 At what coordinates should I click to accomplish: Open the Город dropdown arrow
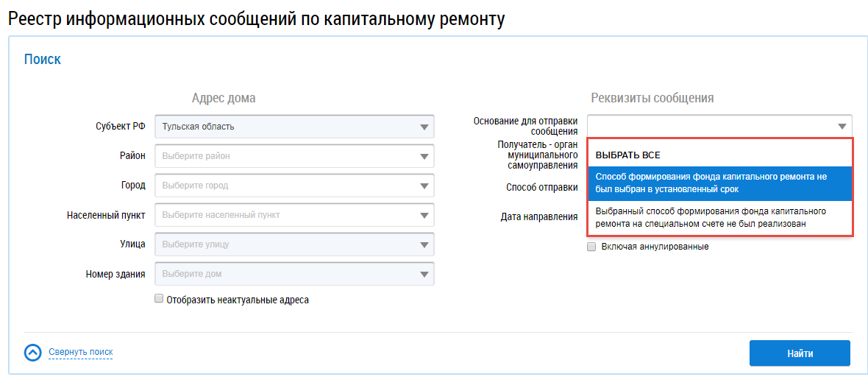point(424,186)
